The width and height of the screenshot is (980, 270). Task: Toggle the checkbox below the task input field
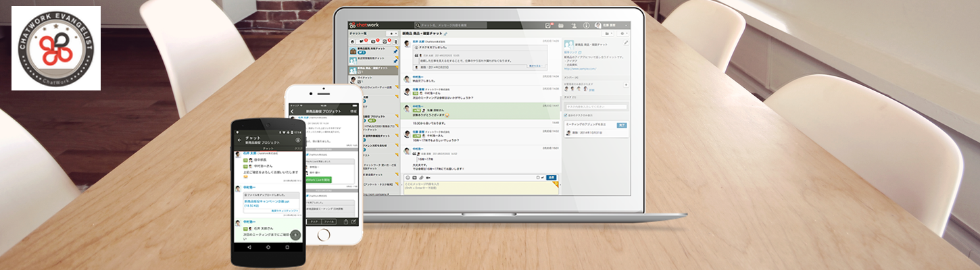(x=566, y=115)
